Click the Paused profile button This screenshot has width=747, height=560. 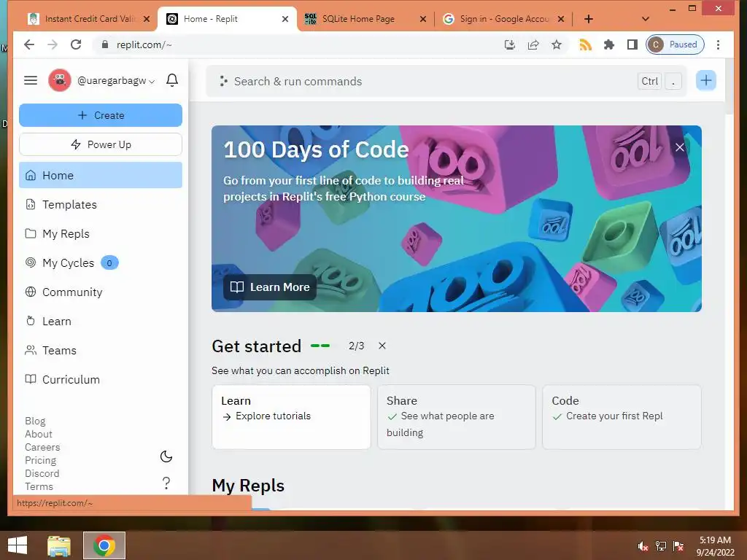click(675, 44)
